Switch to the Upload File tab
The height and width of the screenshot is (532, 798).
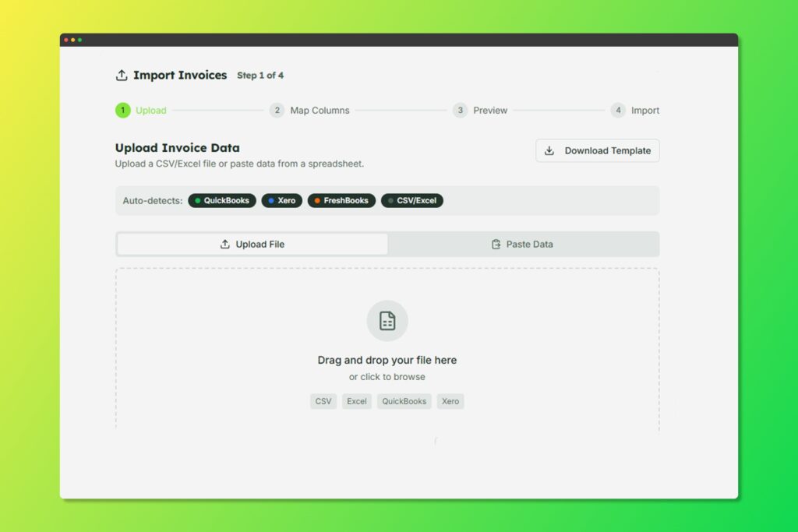point(252,245)
